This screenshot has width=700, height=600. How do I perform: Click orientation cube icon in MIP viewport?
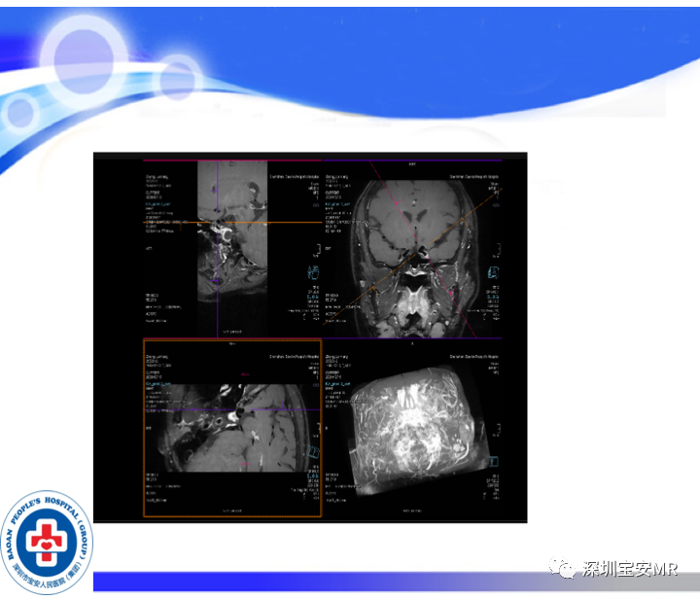point(494,461)
